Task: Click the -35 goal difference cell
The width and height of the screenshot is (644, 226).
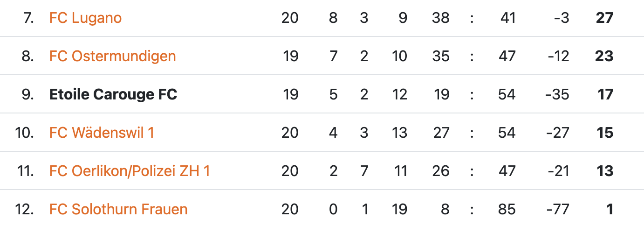Action: 557,94
